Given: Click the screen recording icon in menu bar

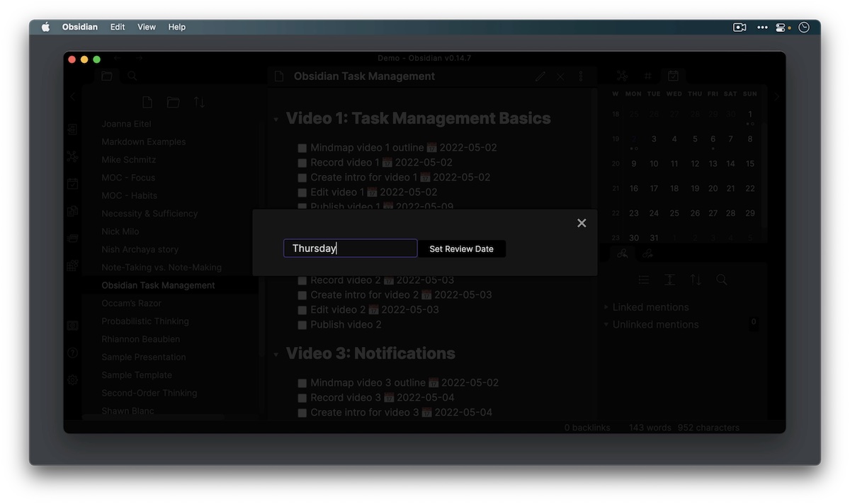Looking at the screenshot, I should point(739,27).
